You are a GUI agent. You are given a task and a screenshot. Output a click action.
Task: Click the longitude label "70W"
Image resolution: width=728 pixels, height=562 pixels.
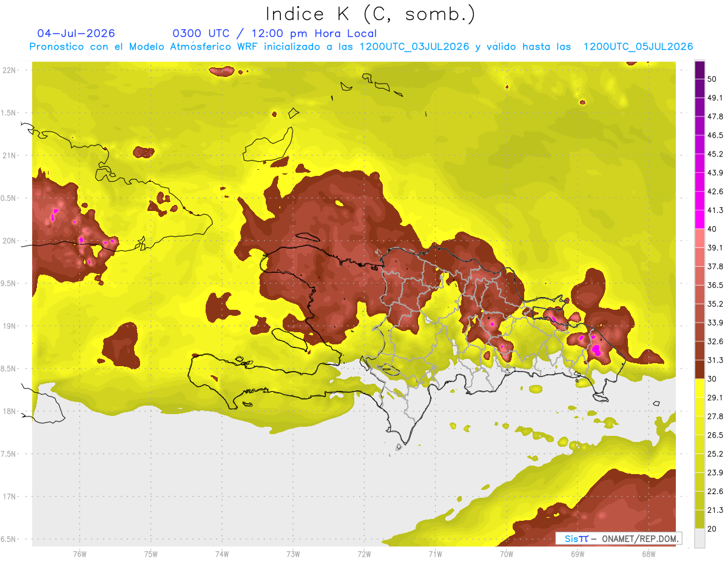506,554
